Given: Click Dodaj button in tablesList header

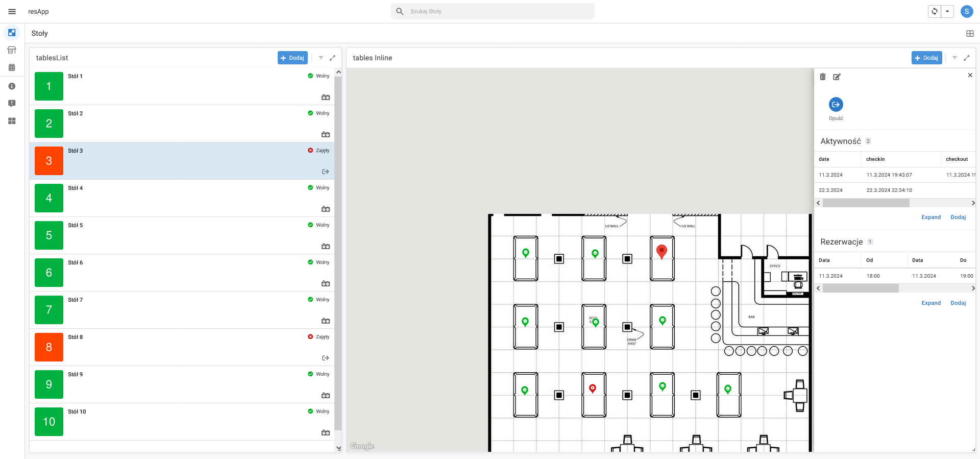Looking at the screenshot, I should pos(292,58).
